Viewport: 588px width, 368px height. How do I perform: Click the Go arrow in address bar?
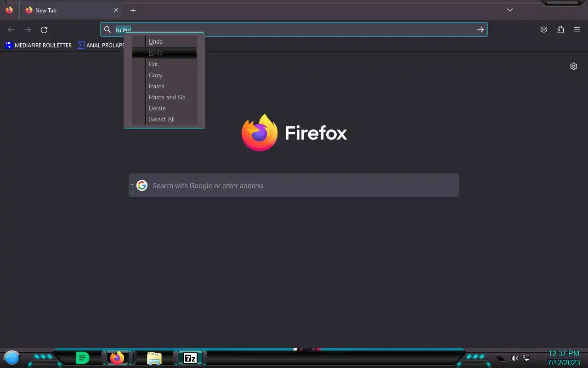(x=480, y=30)
